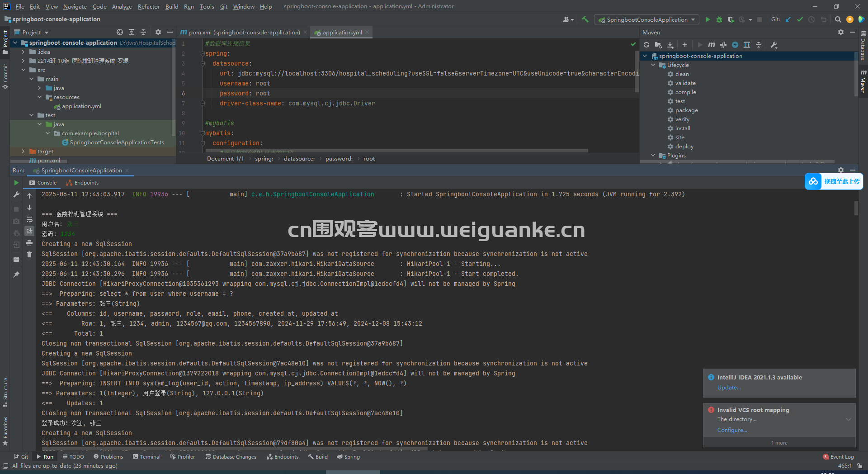Open the Navigate menu
This screenshot has height=474, width=868.
[x=75, y=6]
